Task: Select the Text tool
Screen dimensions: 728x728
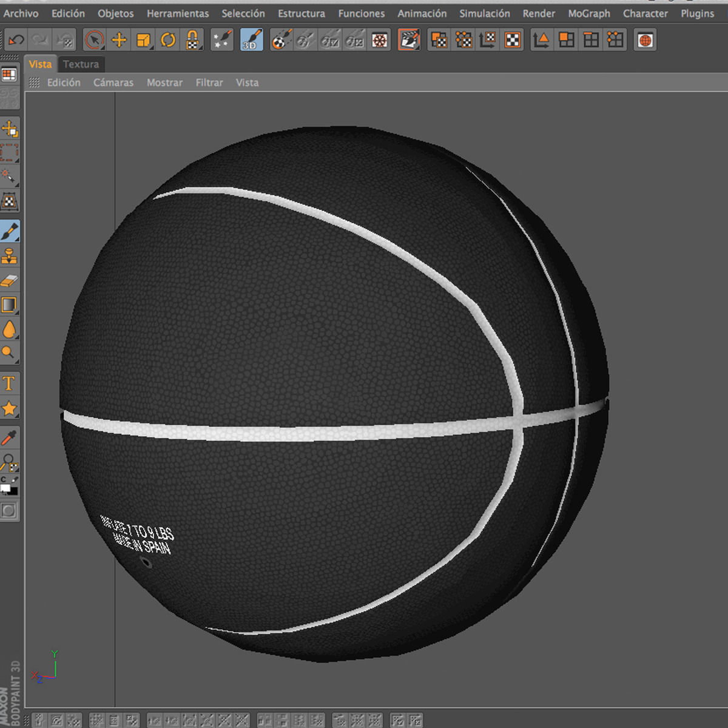Action: coord(10,383)
